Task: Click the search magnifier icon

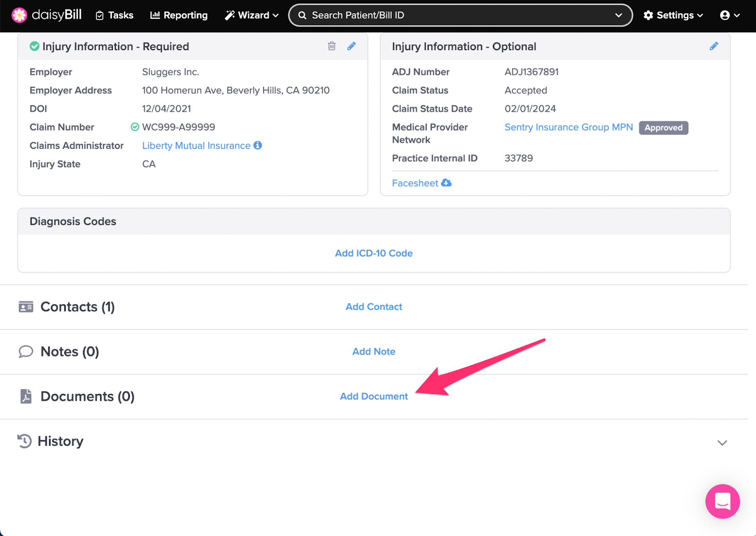Action: pos(302,15)
